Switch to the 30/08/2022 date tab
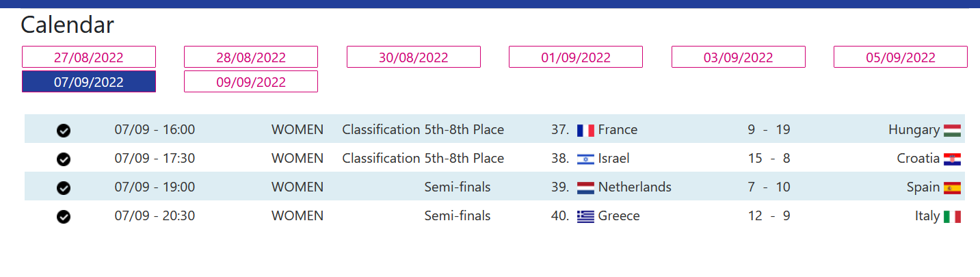The image size is (980, 277). click(x=414, y=57)
